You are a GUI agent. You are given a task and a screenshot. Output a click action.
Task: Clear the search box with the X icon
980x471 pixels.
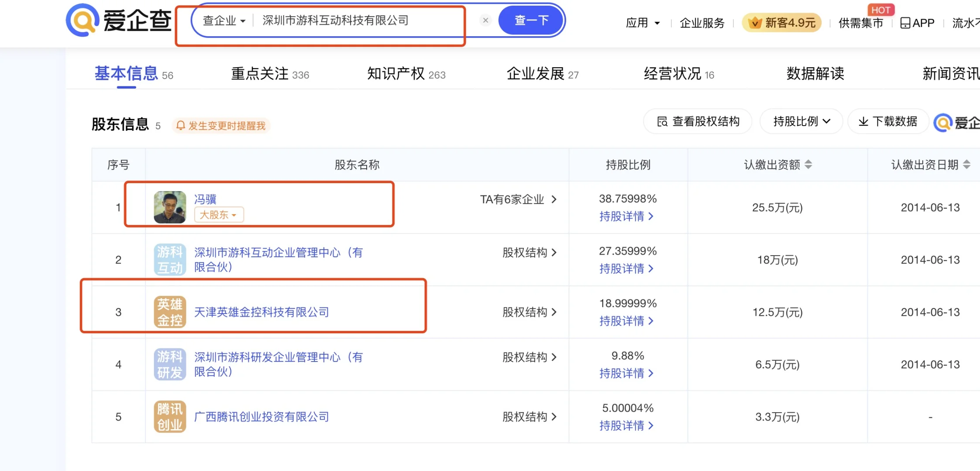pyautogui.click(x=485, y=20)
